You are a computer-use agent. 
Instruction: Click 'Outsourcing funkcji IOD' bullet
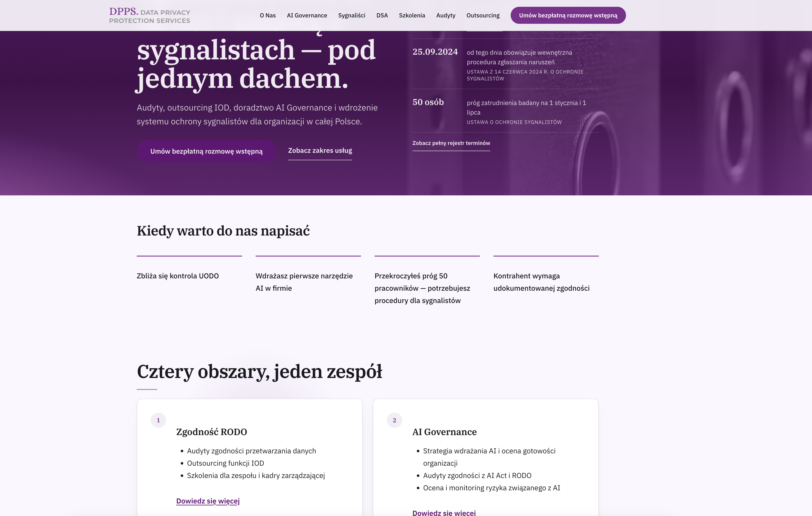[226, 463]
